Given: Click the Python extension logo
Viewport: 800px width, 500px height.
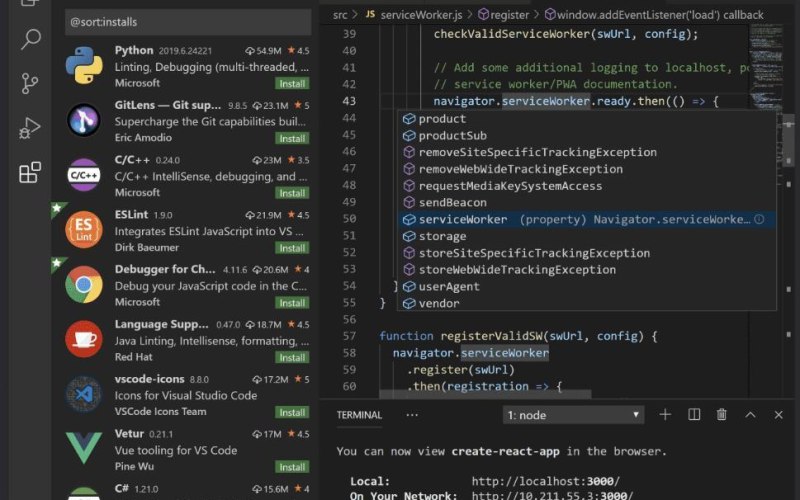Looking at the screenshot, I should pyautogui.click(x=84, y=65).
